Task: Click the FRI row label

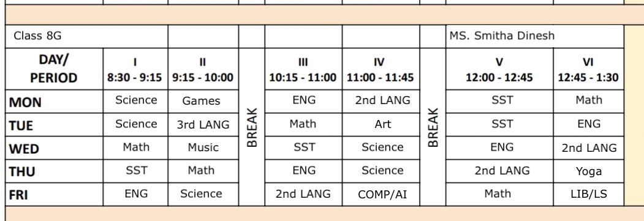Action: (54, 194)
